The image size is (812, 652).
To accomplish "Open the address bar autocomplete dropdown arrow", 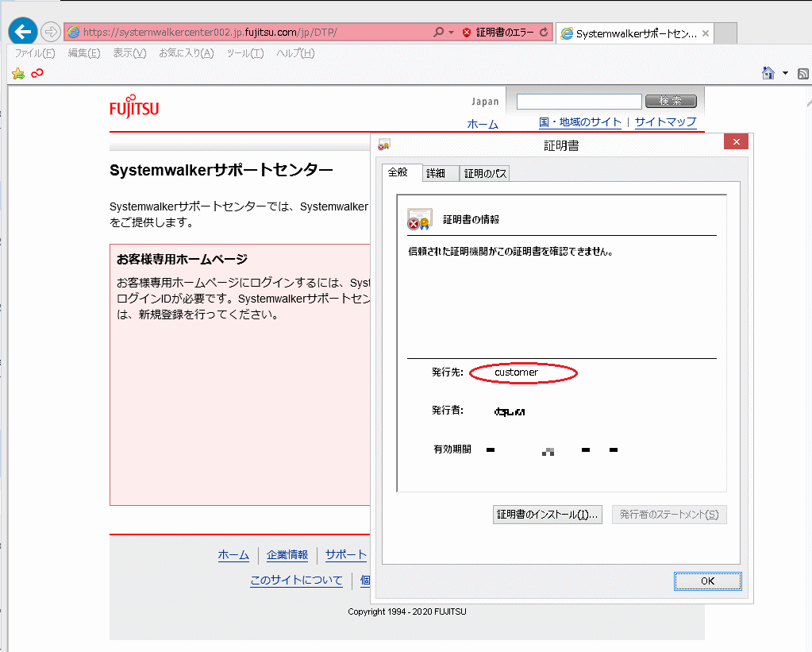I will [x=451, y=33].
